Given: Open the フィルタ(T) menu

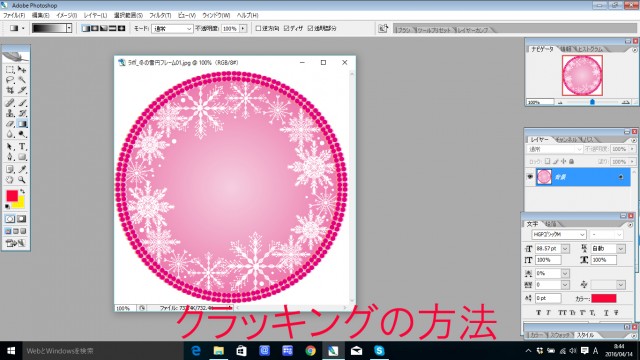Looking at the screenshot, I should click(160, 15).
